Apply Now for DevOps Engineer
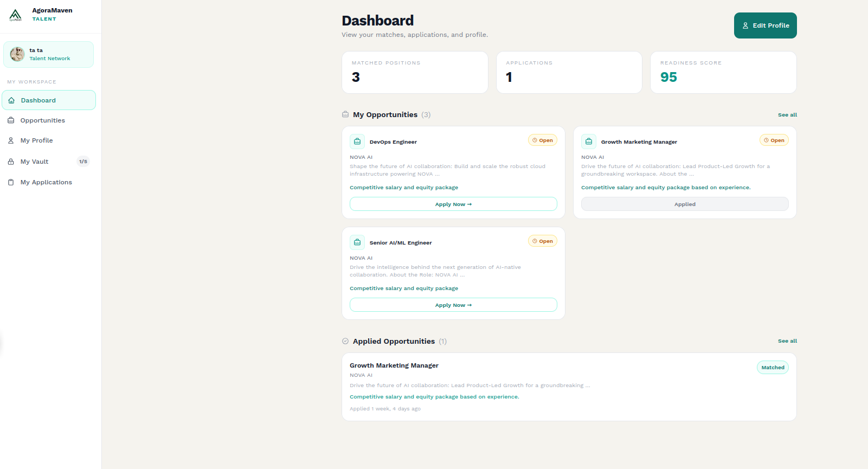 click(x=453, y=204)
